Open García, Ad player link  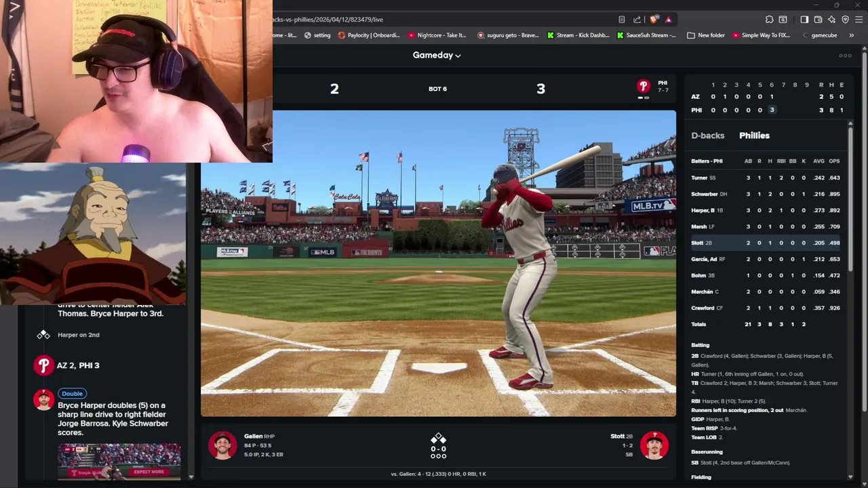[704, 259]
